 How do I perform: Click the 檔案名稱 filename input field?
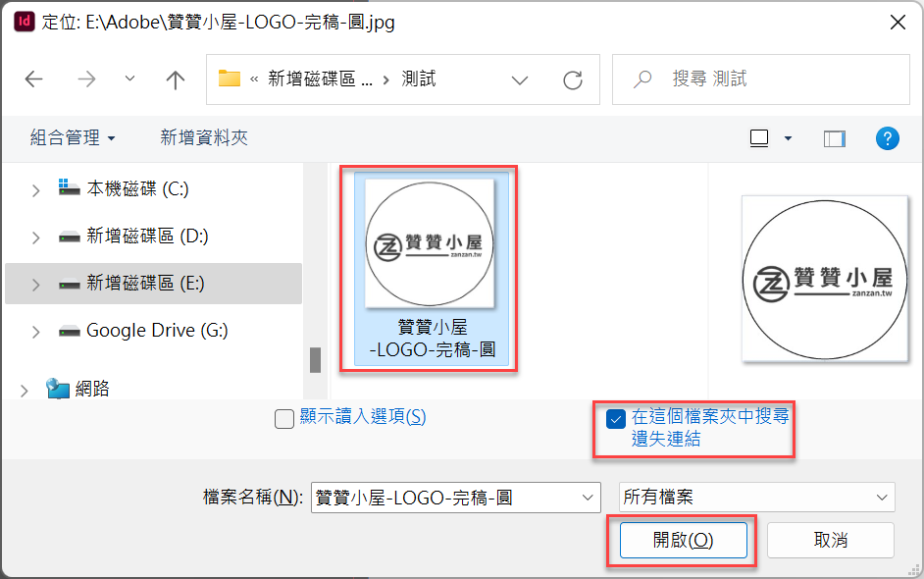[445, 498]
